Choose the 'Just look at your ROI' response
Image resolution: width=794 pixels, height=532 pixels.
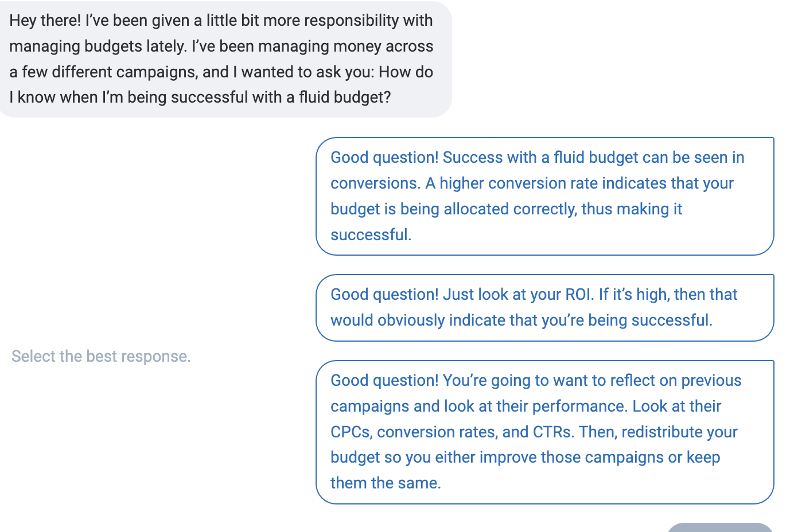pyautogui.click(x=544, y=308)
